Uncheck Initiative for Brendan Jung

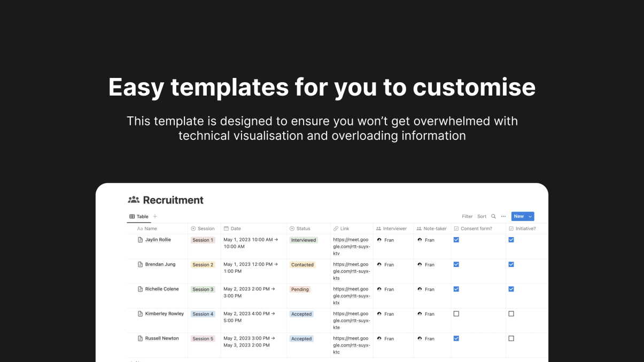click(x=511, y=264)
